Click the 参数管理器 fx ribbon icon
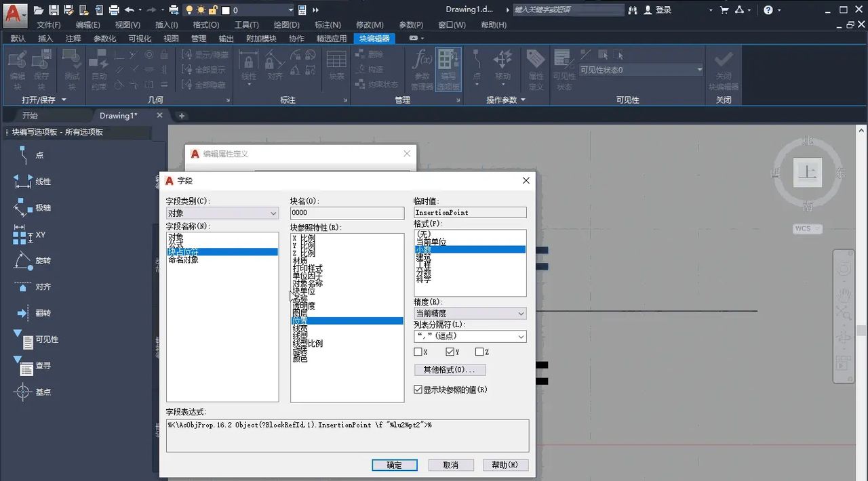 click(x=422, y=69)
